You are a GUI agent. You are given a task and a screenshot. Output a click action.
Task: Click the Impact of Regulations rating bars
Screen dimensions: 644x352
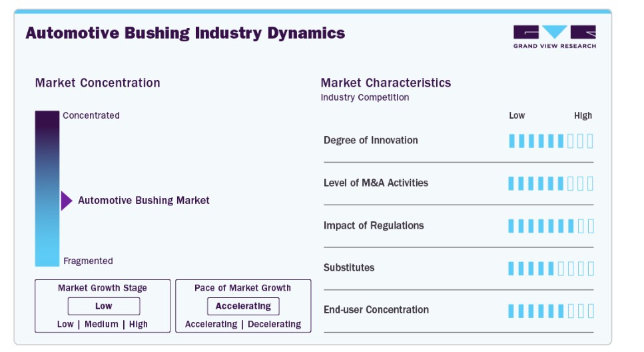[551, 226]
